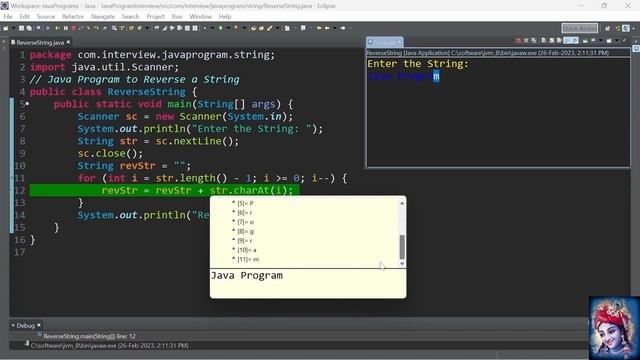This screenshot has height=360, width=640.
Task: Collapse the main method fold marker on line 5
Action: [x=27, y=104]
